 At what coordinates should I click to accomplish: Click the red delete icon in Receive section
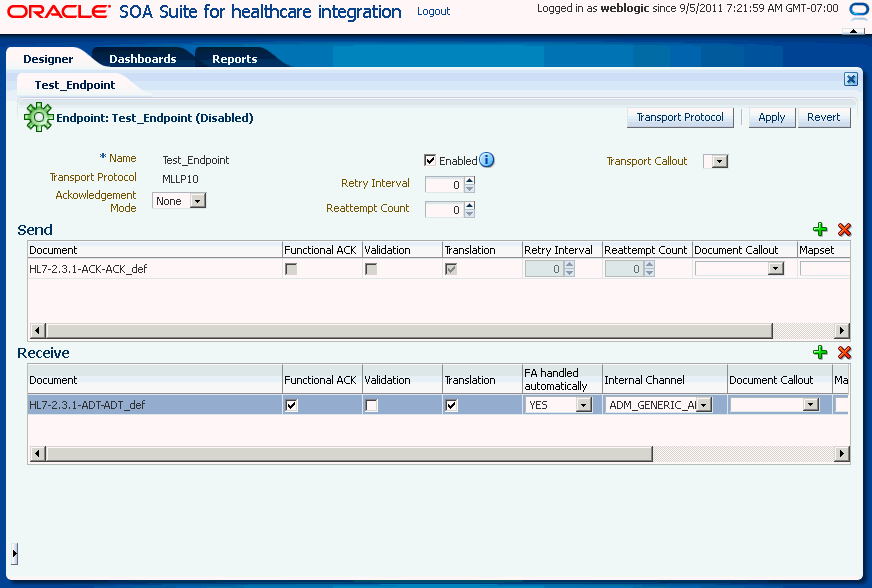[x=844, y=352]
